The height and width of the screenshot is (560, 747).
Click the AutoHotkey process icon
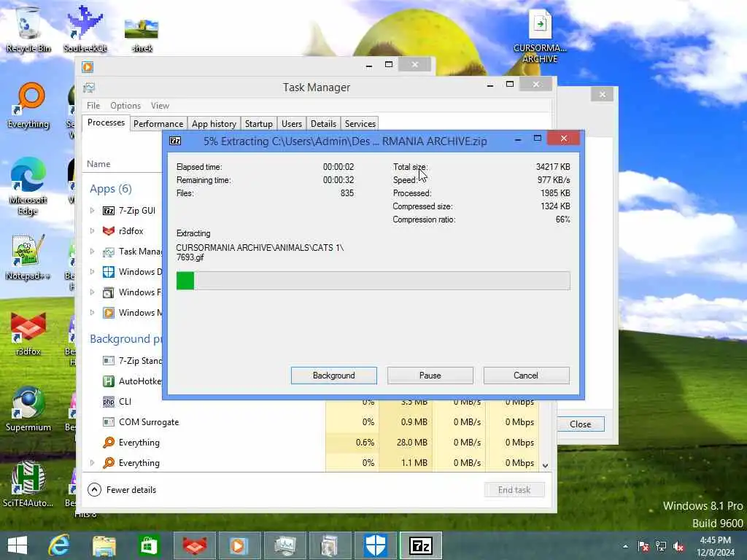109,381
